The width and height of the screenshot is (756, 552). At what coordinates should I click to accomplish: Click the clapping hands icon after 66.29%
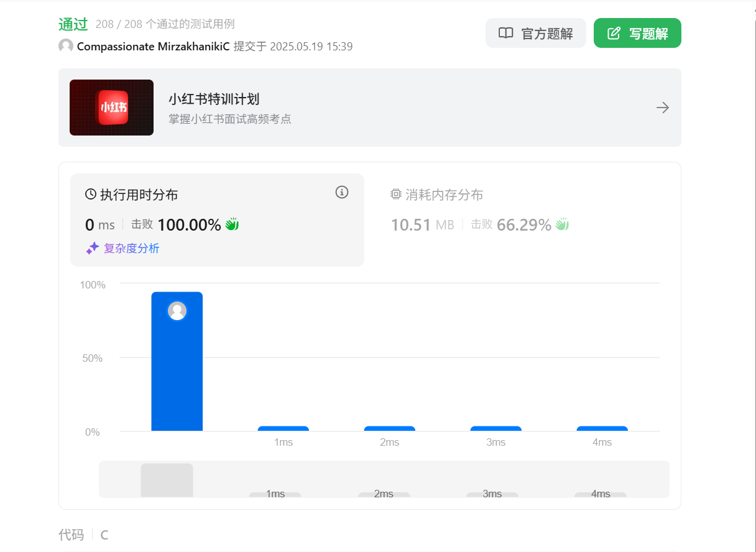tap(562, 224)
